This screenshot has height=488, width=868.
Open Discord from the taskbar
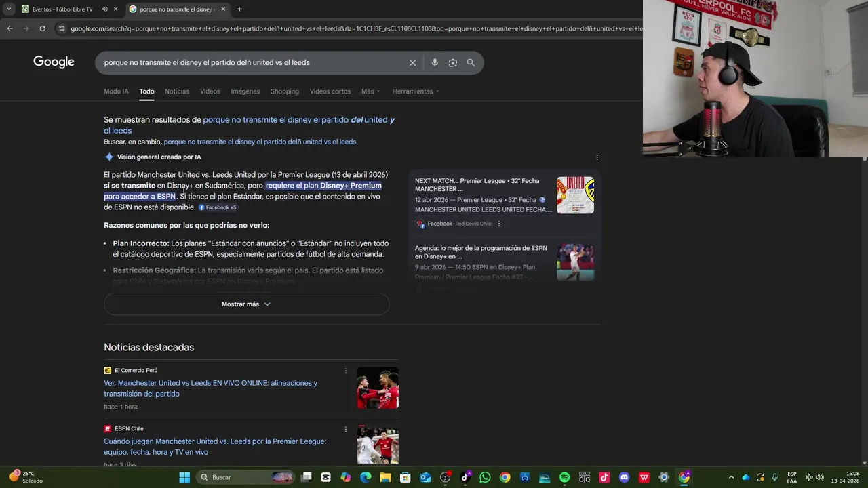pos(624,477)
